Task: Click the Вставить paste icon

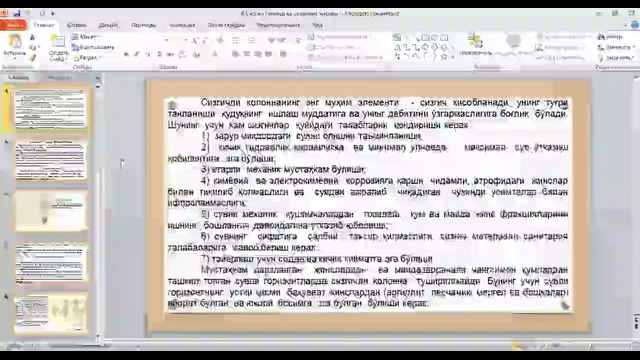Action: [x=15, y=41]
